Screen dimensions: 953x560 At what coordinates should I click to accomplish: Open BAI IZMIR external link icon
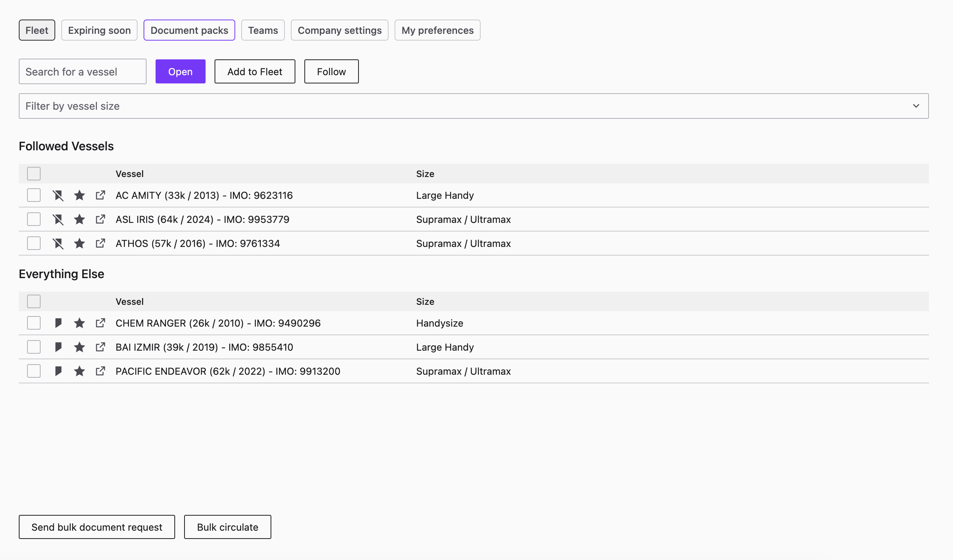pyautogui.click(x=100, y=347)
